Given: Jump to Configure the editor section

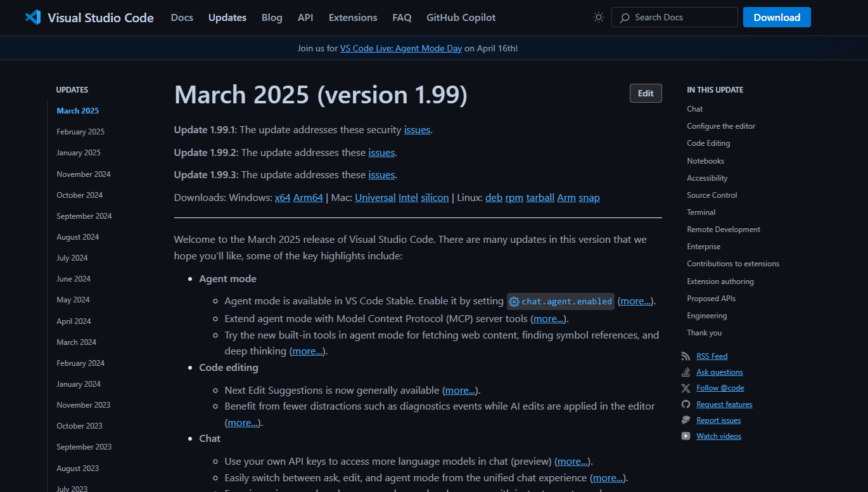Looking at the screenshot, I should tap(721, 126).
